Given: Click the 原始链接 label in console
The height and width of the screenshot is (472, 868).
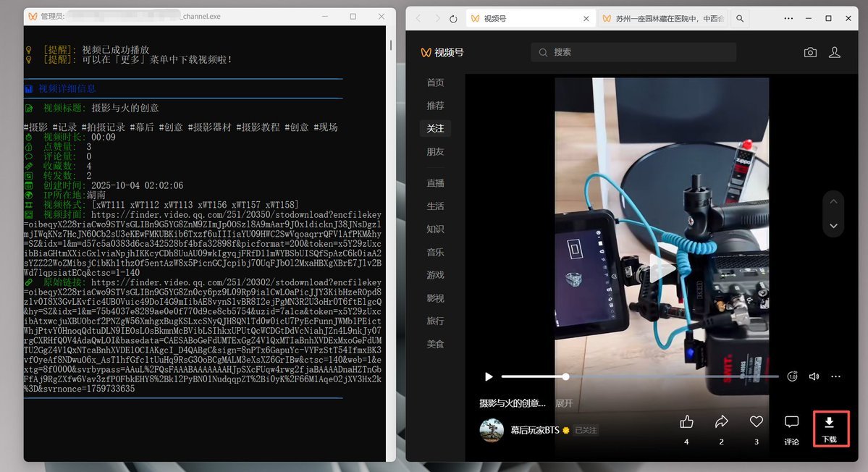Looking at the screenshot, I should [x=64, y=282].
